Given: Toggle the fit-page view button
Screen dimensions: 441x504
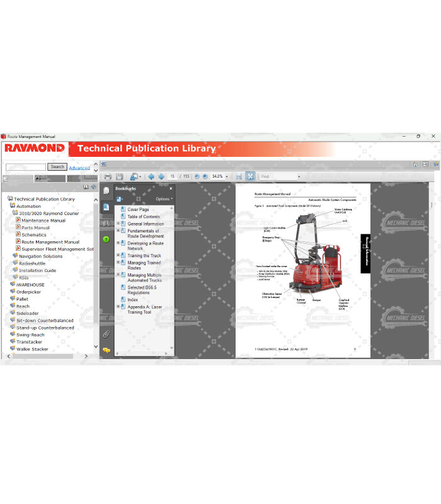Looking at the screenshot, I should (250, 177).
